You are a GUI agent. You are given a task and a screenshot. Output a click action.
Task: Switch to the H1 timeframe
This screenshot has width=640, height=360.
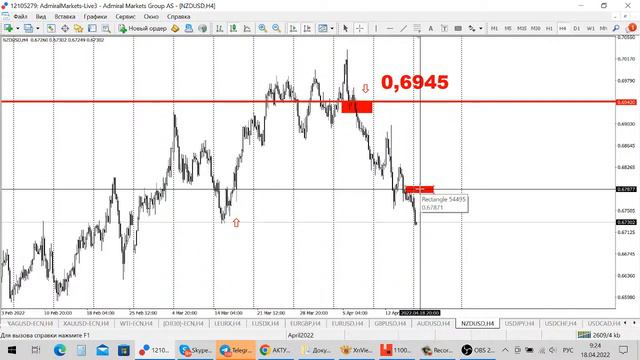point(549,28)
